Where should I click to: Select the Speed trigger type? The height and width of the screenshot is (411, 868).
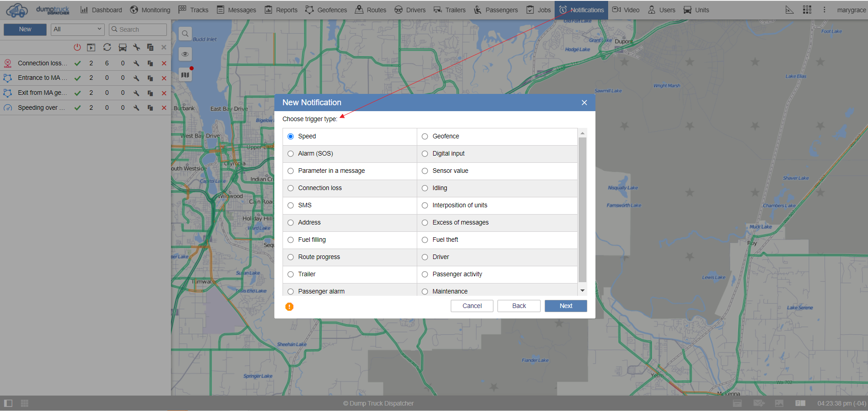click(291, 137)
